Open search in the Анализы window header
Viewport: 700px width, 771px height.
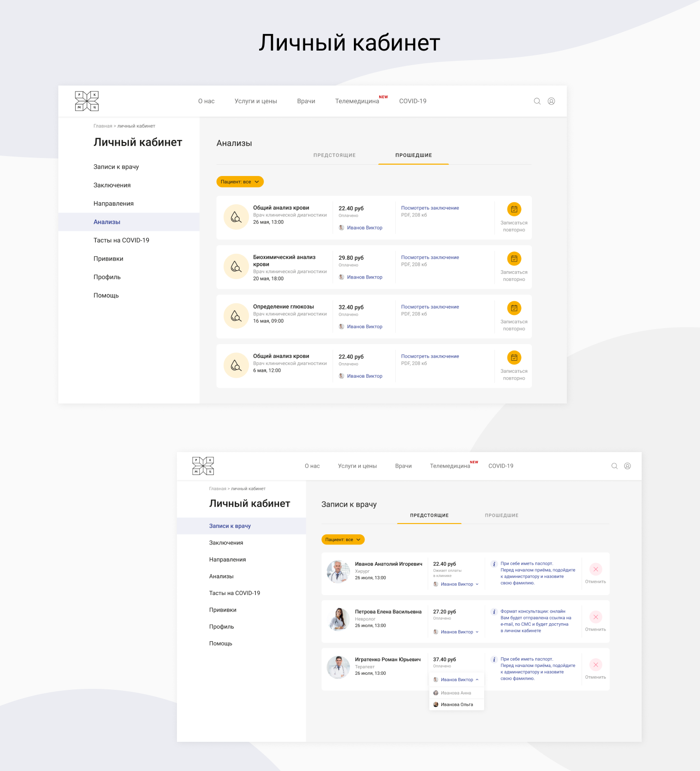tap(537, 101)
